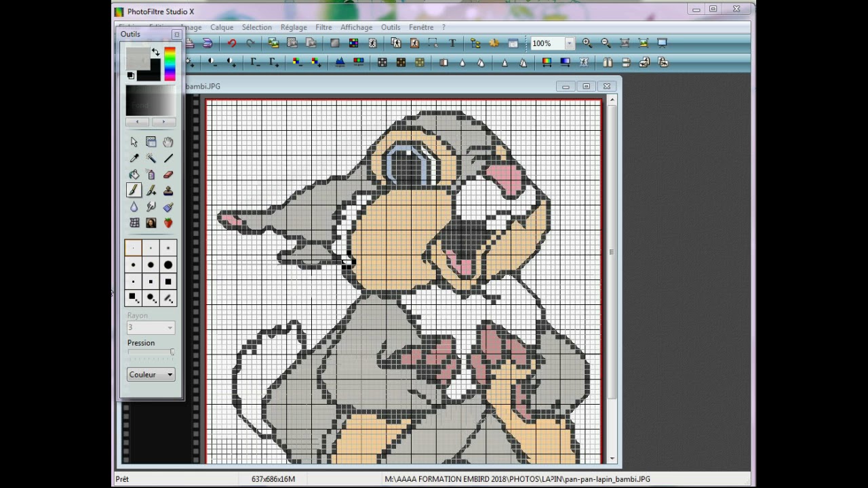Show previous palette with left arrow

coord(138,122)
